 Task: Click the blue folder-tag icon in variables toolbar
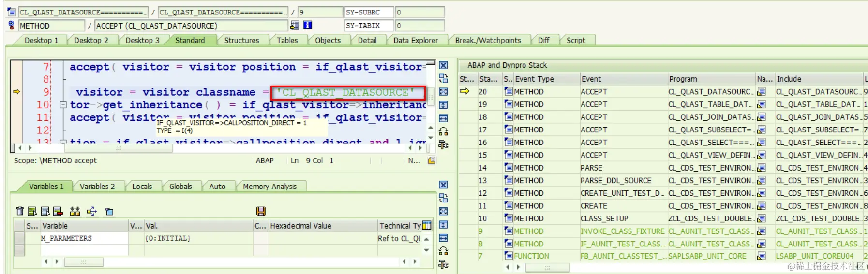(x=109, y=211)
